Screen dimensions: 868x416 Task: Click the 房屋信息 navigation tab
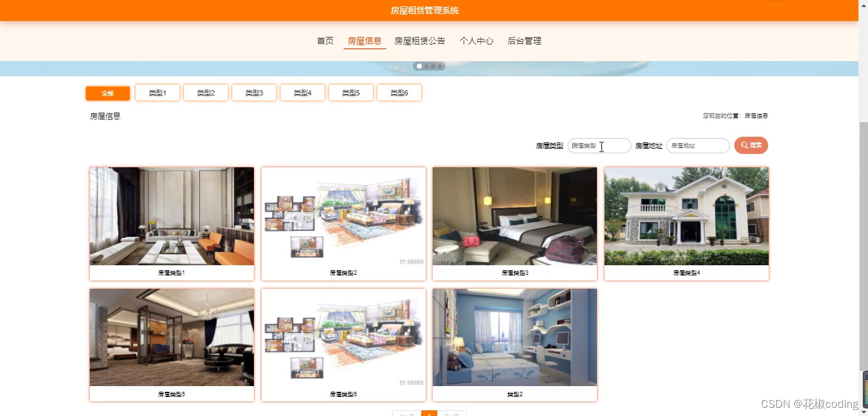pos(364,40)
